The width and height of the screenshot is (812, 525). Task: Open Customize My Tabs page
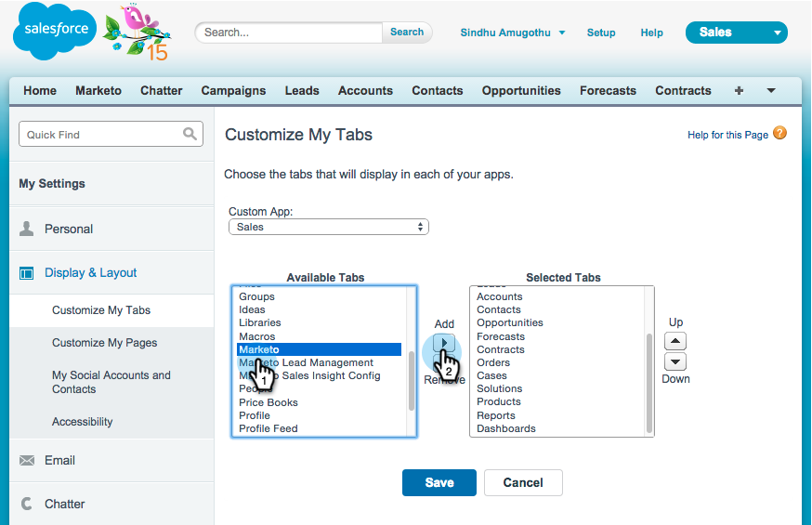pos(101,310)
